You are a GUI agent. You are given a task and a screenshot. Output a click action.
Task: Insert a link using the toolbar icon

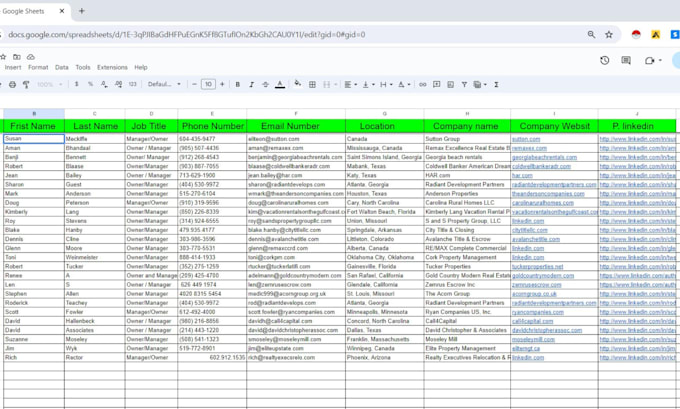422,85
